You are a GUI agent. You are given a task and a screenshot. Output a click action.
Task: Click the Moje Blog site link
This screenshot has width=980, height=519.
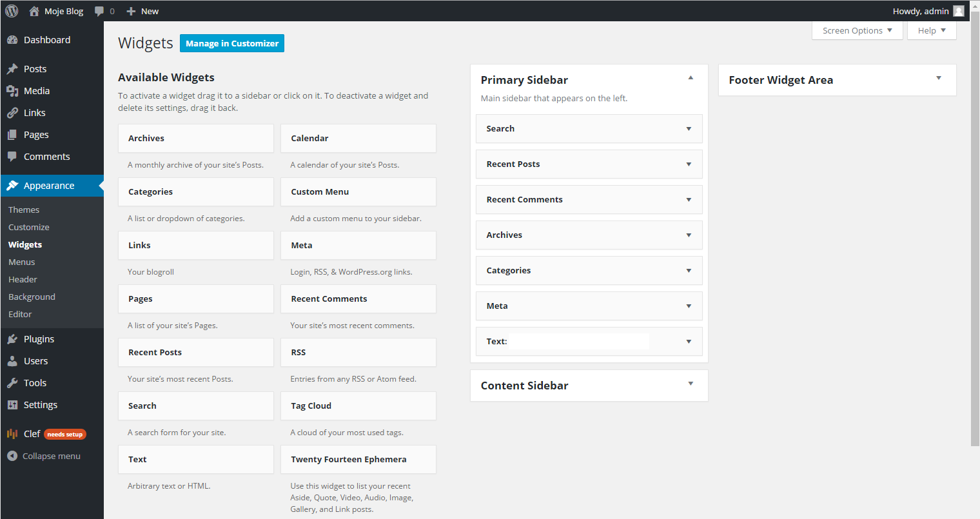[64, 11]
